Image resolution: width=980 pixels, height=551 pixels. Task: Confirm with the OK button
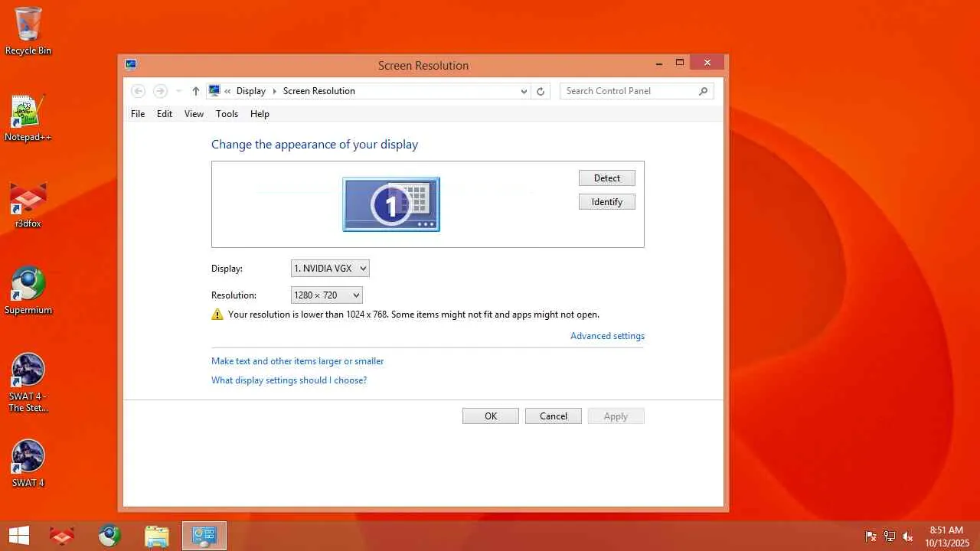point(491,416)
